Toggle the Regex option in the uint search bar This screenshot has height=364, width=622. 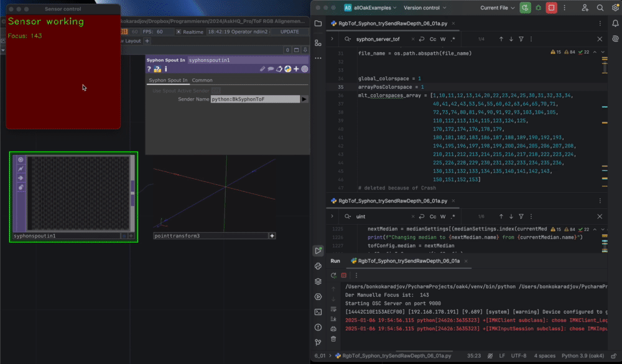click(x=452, y=217)
